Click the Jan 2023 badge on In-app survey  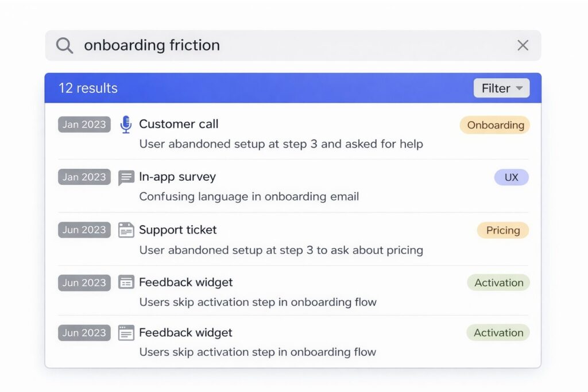[x=84, y=177]
